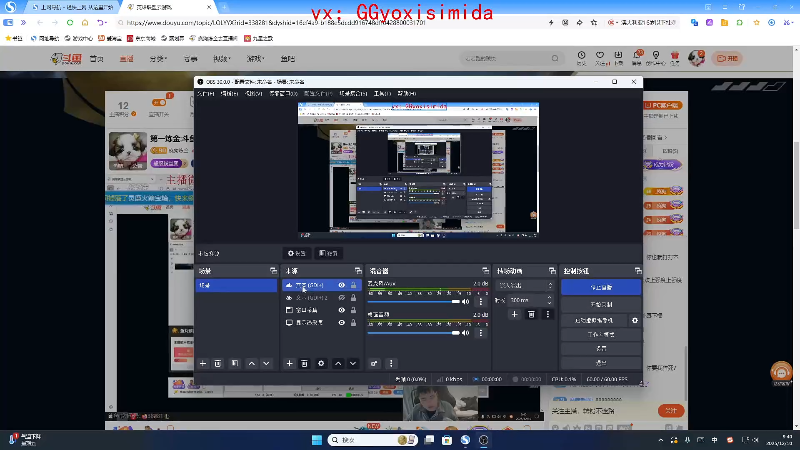
Task: Remove selected scene with trash icon
Action: coord(218,363)
